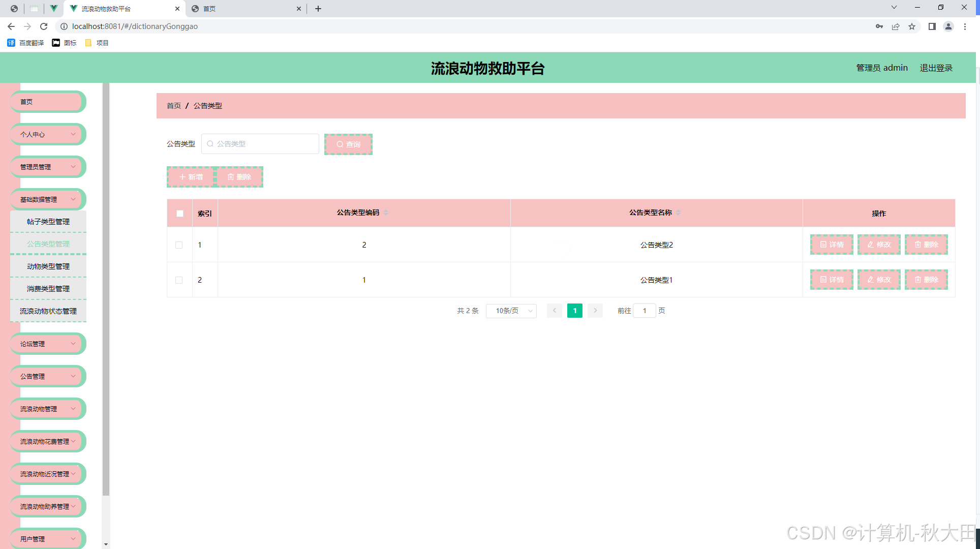Click the browser reload page icon
This screenshot has height=549, width=980.
(44, 26)
